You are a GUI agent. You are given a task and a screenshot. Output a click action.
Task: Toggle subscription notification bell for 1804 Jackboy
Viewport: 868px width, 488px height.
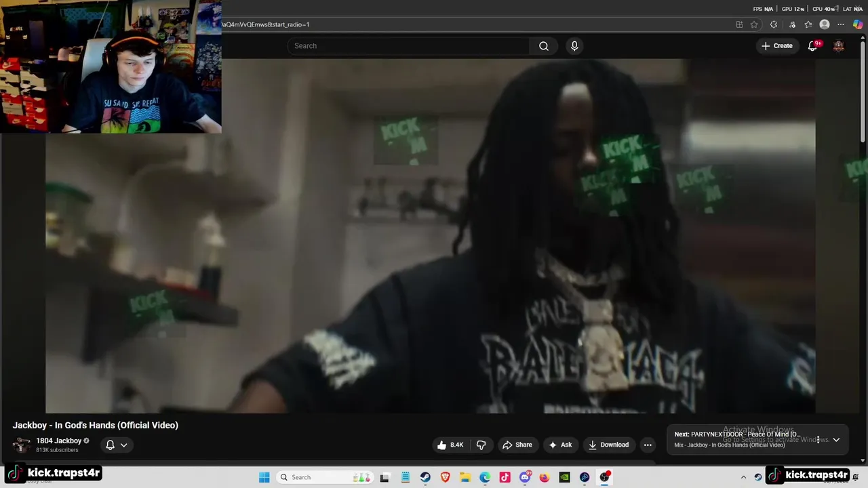point(110,445)
